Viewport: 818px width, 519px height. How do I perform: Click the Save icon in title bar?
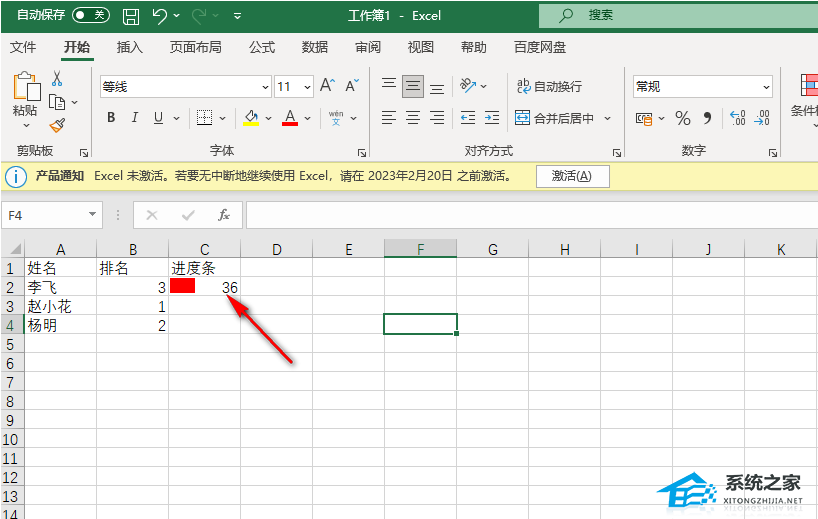pyautogui.click(x=130, y=16)
